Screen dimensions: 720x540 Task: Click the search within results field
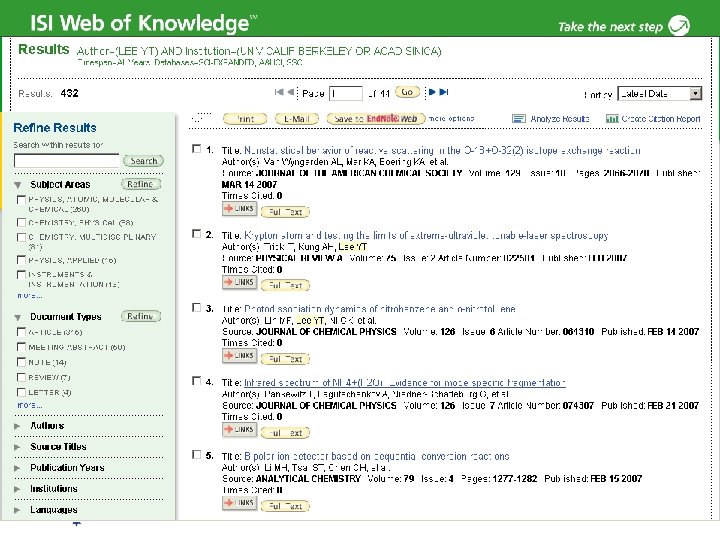coord(67,161)
